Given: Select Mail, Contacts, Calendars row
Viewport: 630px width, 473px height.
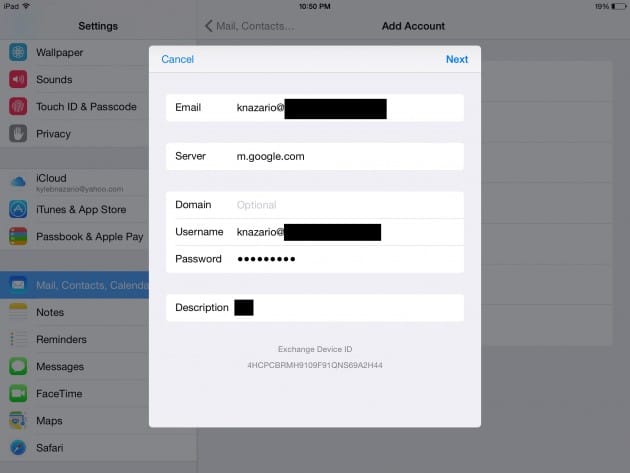Looking at the screenshot, I should click(x=74, y=285).
